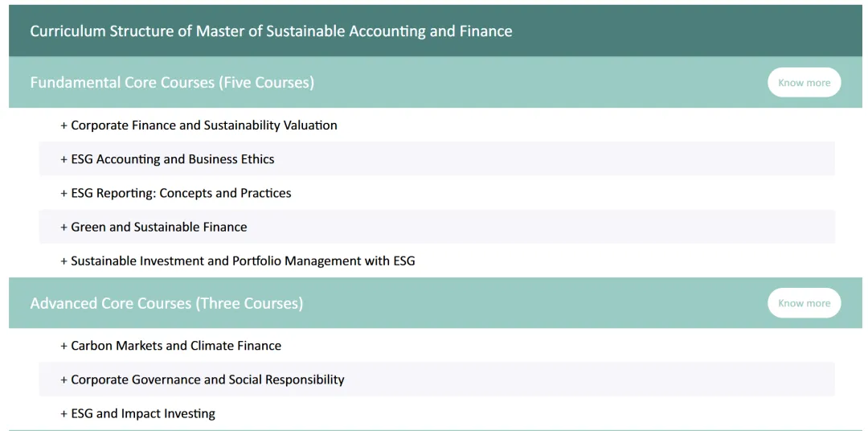Expand Corporate Finance and Sustainability Valuation course

tap(436, 125)
